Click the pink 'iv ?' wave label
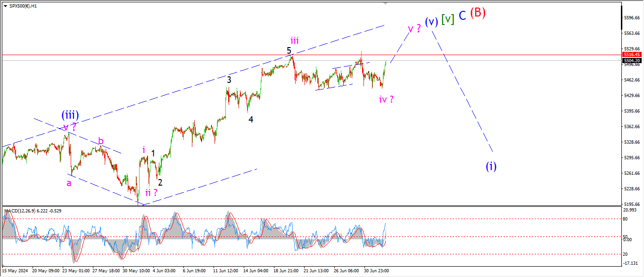This screenshot has height=277, width=644. pyautogui.click(x=386, y=99)
